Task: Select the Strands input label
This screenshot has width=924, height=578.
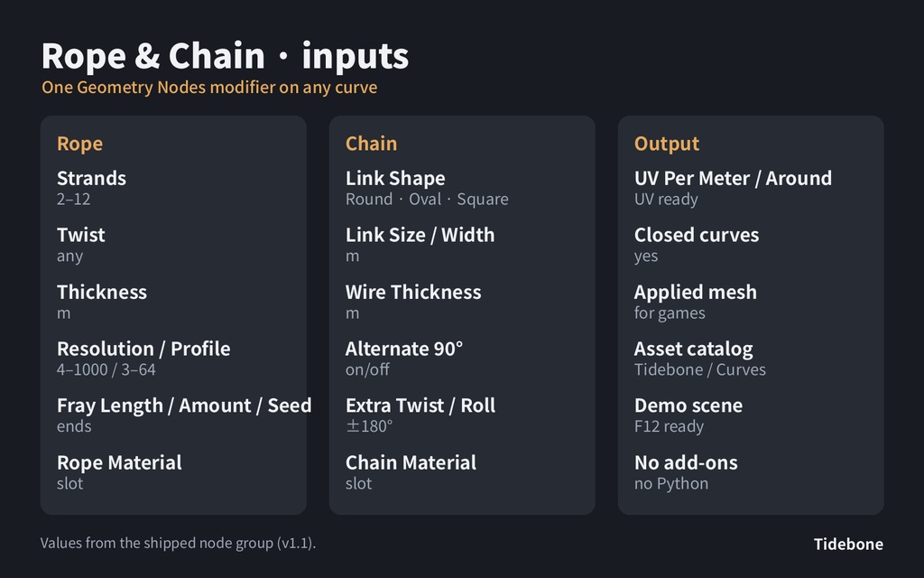Action: (91, 178)
